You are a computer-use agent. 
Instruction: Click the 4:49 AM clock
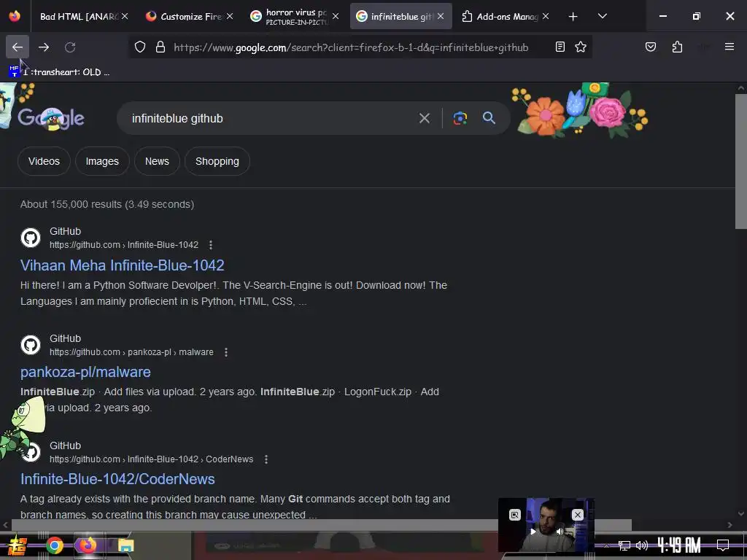(679, 545)
